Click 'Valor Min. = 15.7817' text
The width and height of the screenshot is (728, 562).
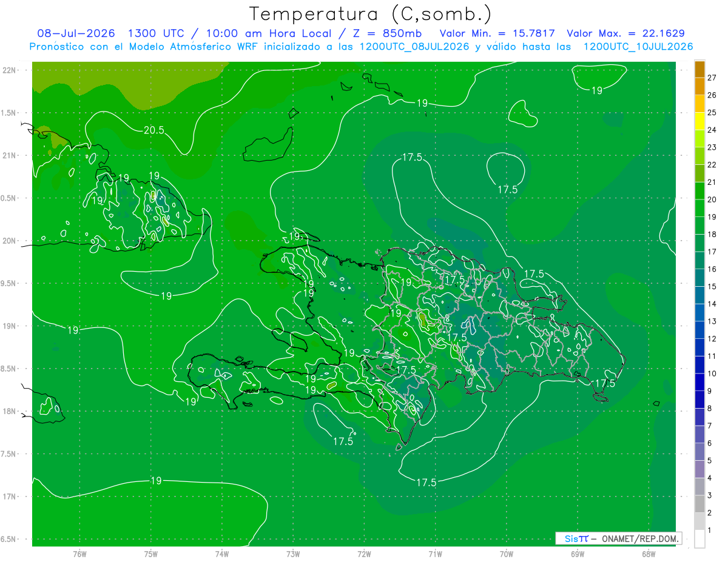(497, 33)
